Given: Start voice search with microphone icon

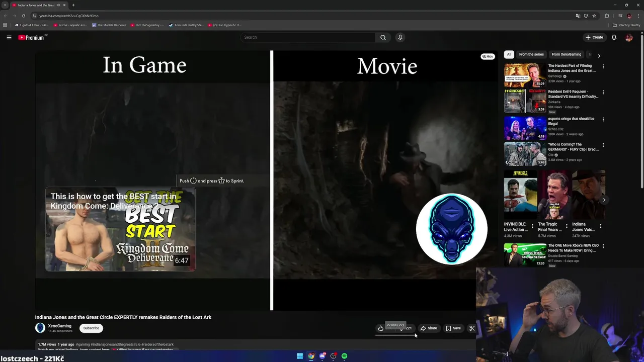Looking at the screenshot, I should [x=400, y=37].
